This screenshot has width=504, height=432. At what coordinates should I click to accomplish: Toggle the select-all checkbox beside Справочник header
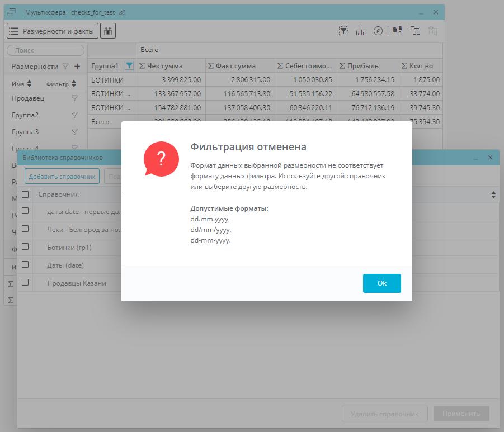(x=25, y=194)
